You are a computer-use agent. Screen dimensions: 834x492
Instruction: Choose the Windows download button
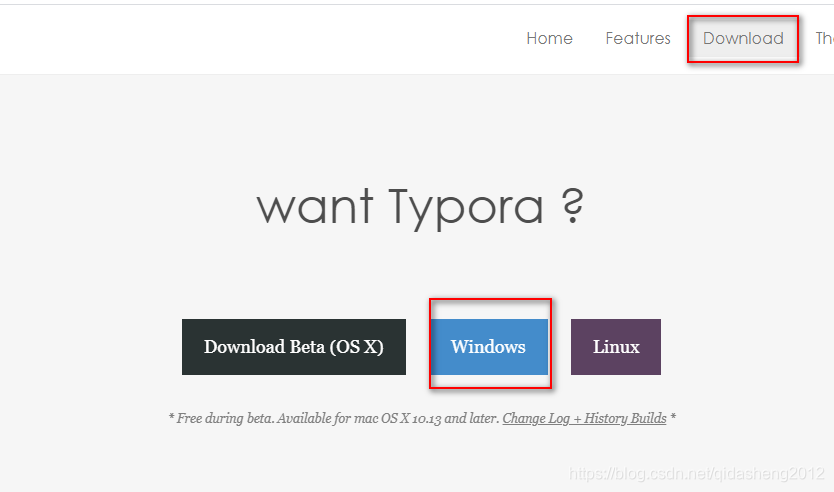tap(489, 347)
